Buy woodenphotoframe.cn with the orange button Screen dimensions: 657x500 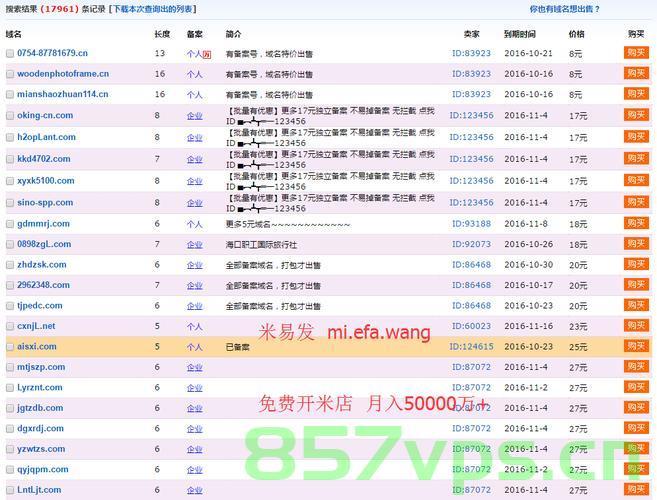click(636, 73)
